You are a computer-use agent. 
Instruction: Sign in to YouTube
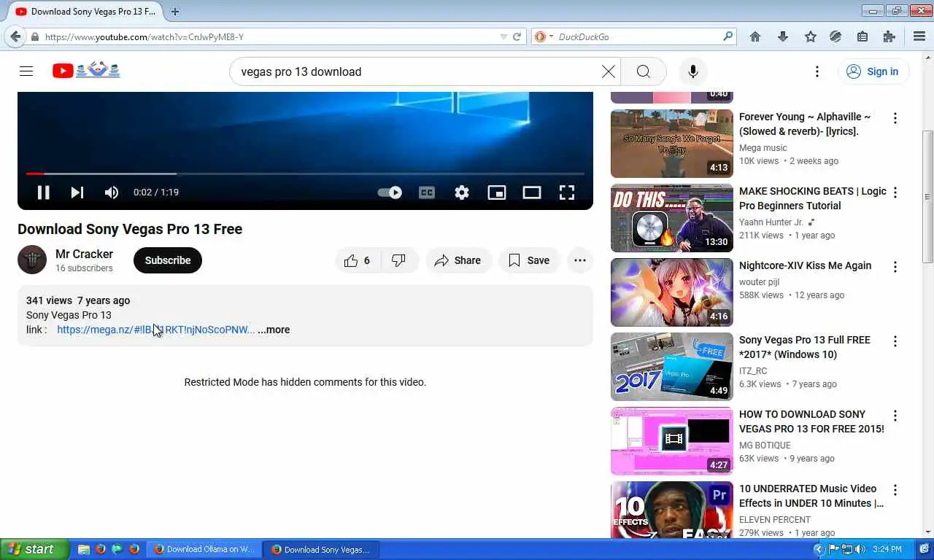click(873, 71)
